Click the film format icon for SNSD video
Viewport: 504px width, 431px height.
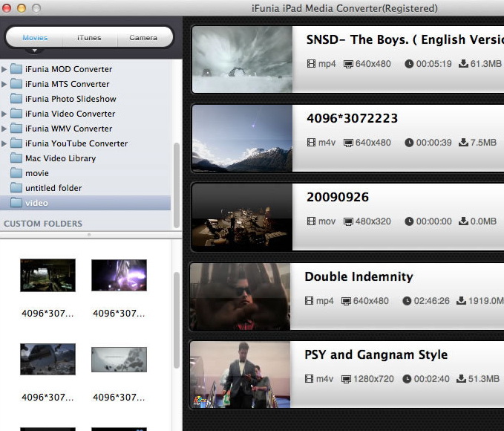(311, 64)
